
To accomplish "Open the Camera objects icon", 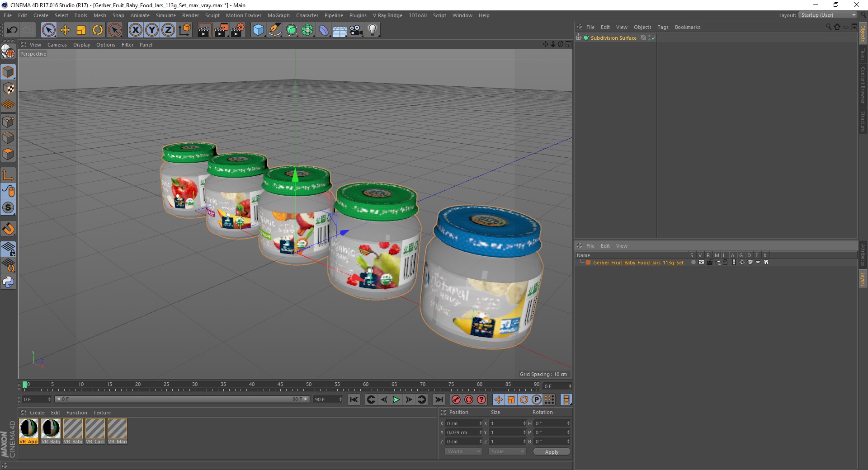I will pos(356,30).
